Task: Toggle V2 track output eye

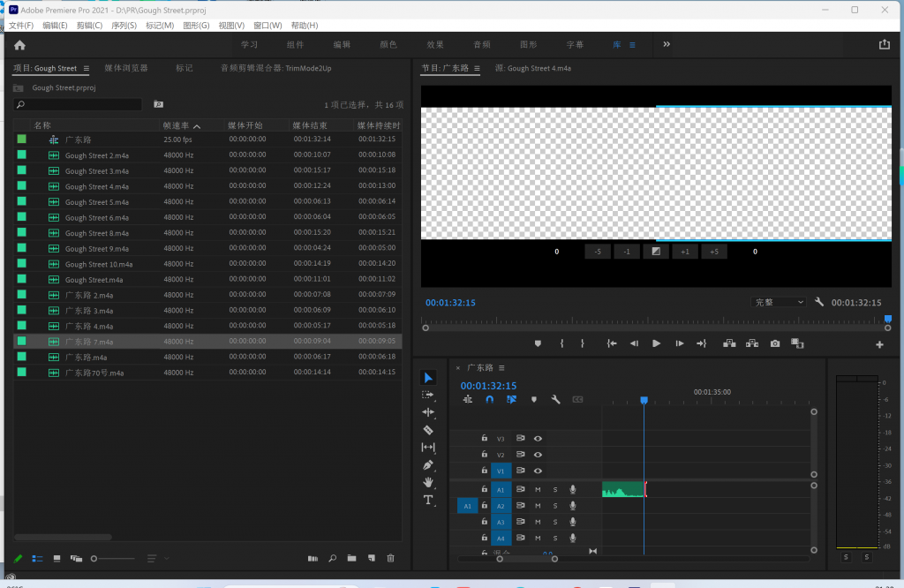Action: [538, 455]
